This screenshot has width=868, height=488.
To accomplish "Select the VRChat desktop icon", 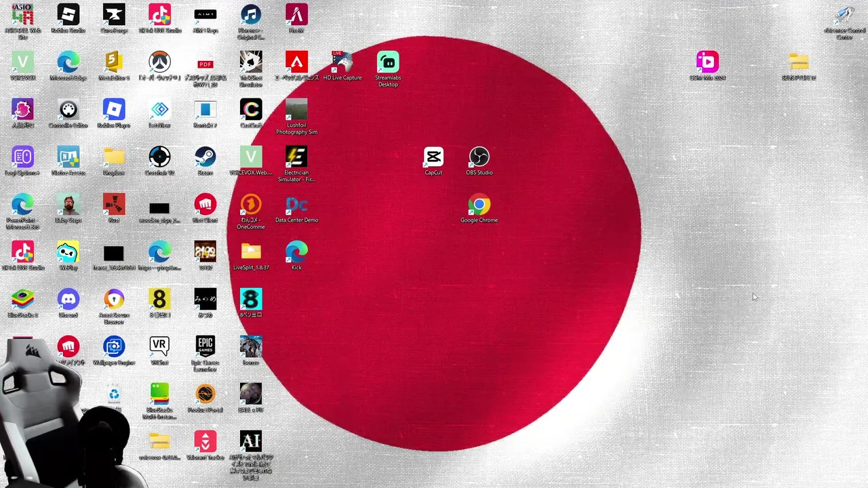I will coord(159,347).
